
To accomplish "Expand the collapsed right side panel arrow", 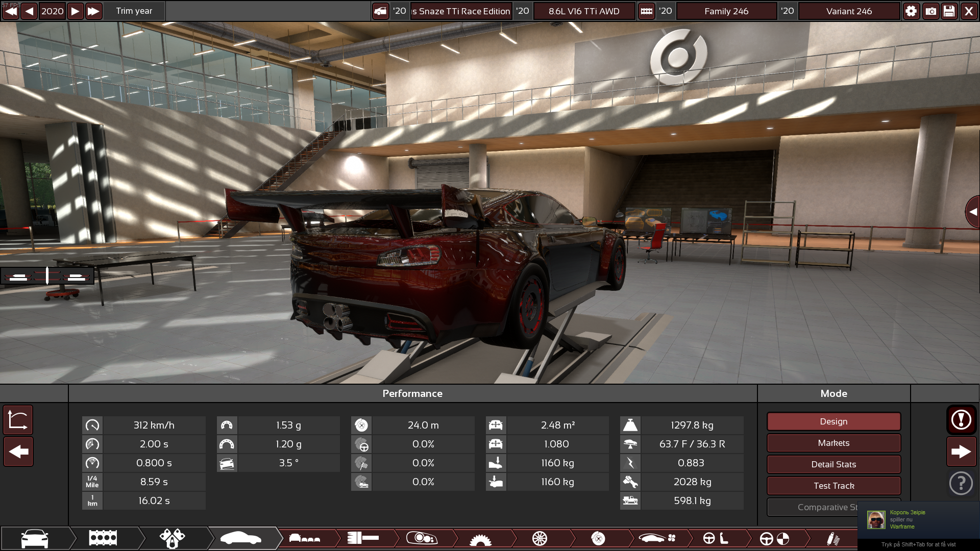I will point(973,211).
